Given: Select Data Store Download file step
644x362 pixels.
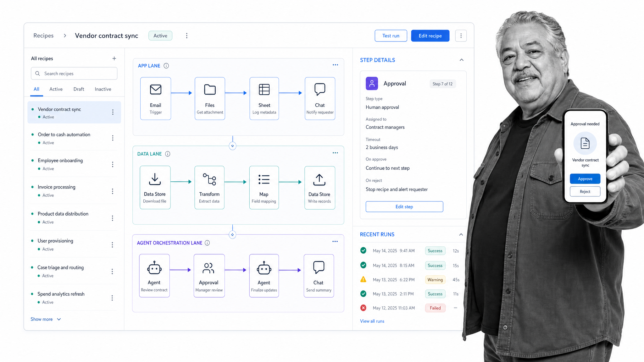Looking at the screenshot, I should click(155, 187).
